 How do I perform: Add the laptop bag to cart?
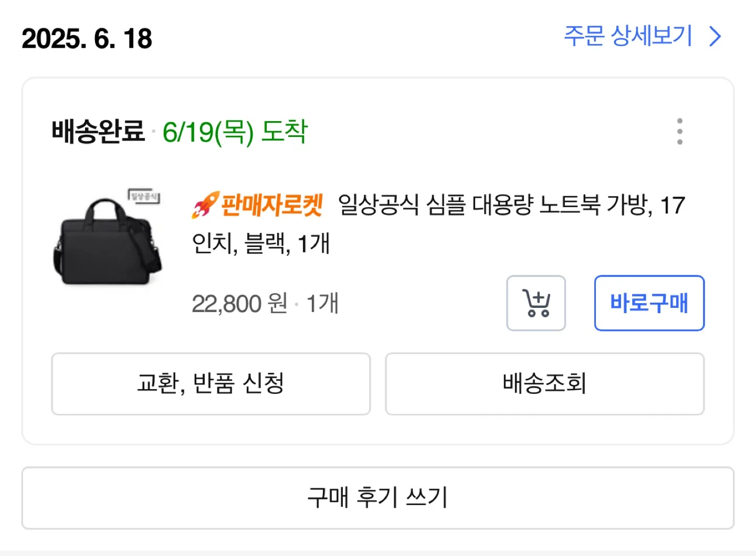pos(535,303)
